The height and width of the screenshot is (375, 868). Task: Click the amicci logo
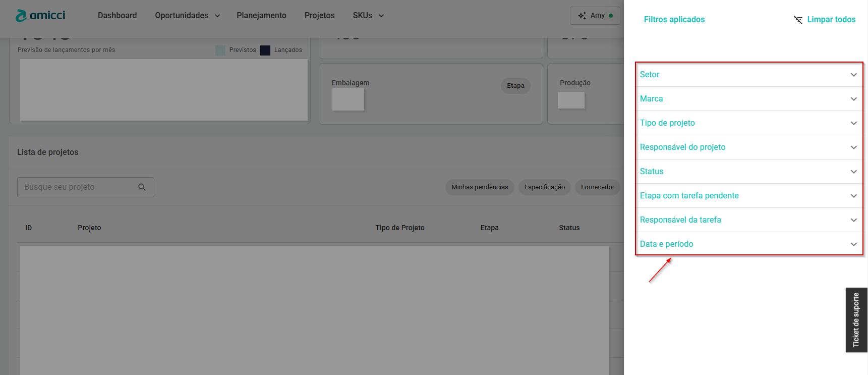coord(40,16)
